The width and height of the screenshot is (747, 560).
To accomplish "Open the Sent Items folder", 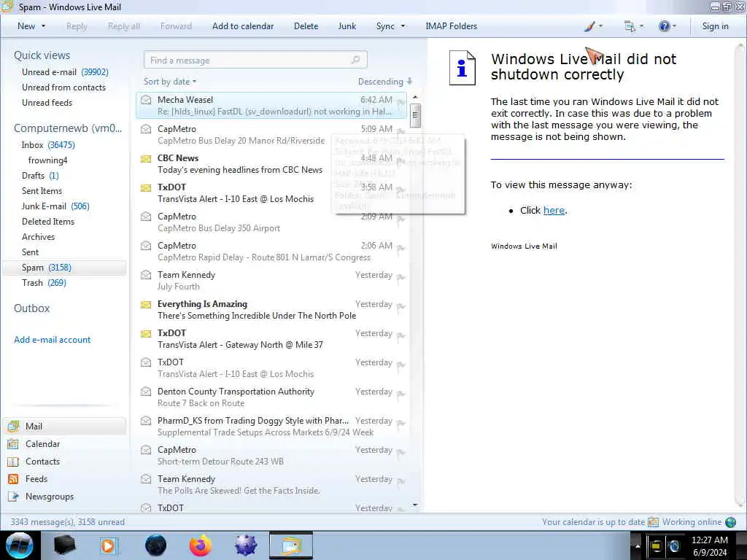I will tap(42, 190).
